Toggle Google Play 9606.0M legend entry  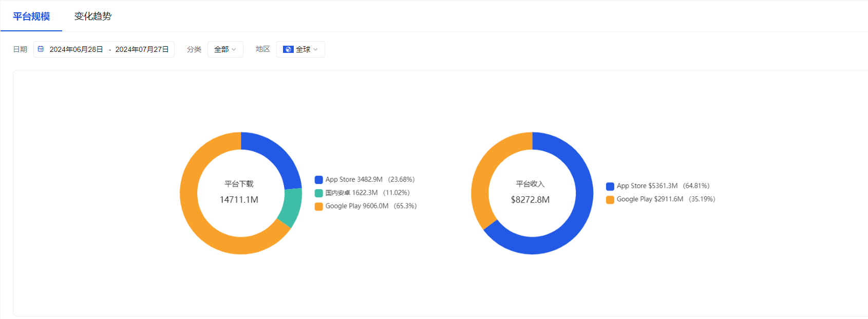click(366, 207)
